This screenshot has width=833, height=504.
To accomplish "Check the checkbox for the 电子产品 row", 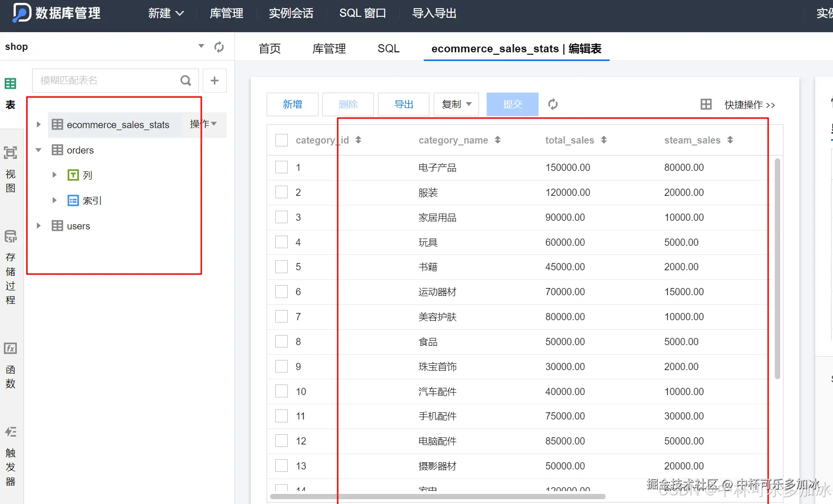I will pos(281,167).
